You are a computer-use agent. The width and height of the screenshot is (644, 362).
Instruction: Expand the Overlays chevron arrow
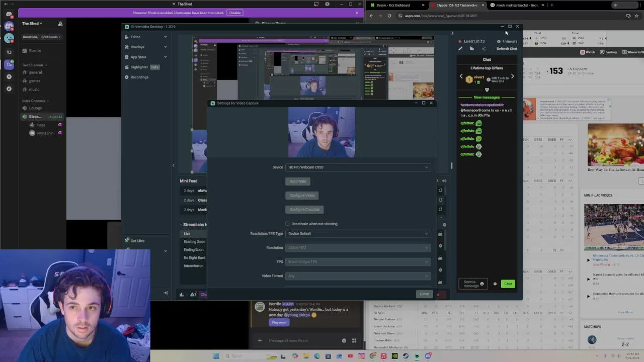pyautogui.click(x=165, y=47)
